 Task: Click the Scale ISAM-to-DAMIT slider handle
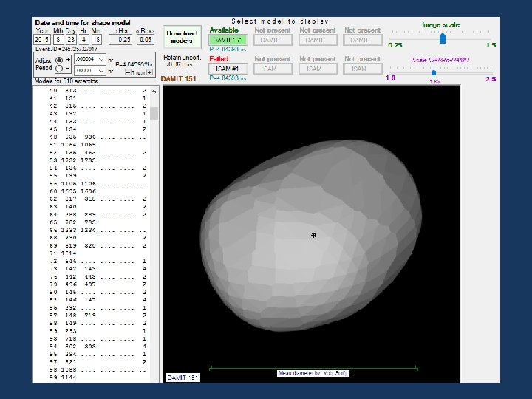(x=434, y=72)
